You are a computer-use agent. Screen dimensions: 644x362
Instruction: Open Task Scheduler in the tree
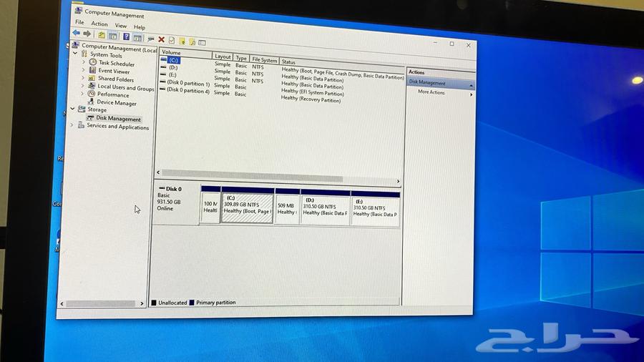(x=116, y=64)
